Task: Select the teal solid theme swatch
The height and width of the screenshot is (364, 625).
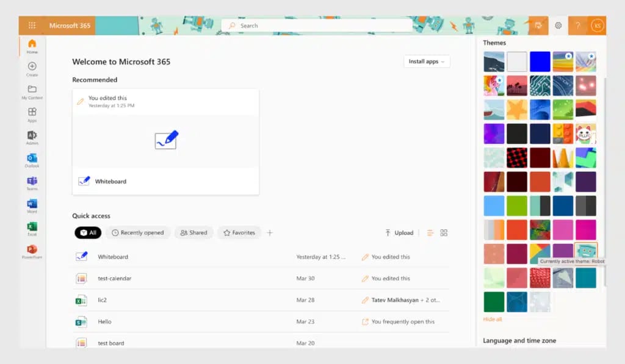Action: pos(586,277)
